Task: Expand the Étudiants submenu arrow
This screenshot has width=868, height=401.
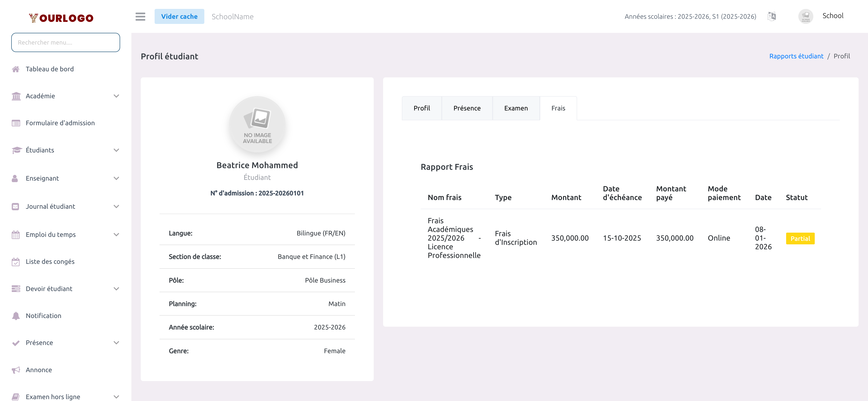Action: [x=116, y=150]
